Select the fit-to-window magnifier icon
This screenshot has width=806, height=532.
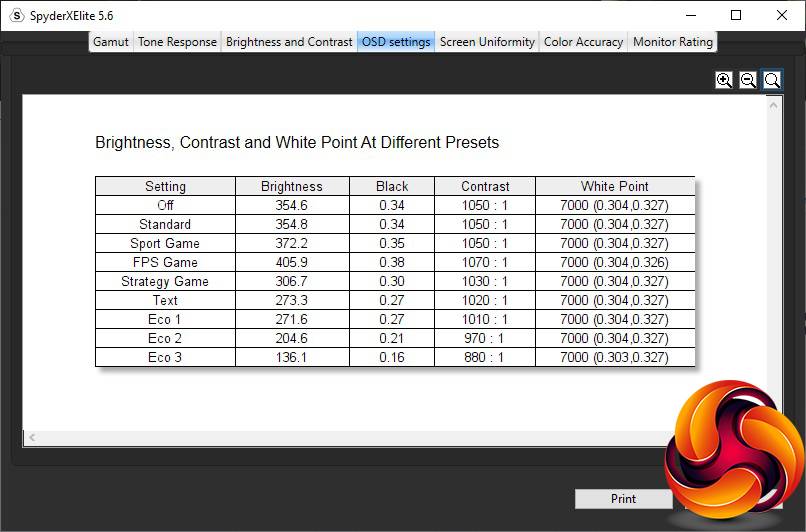(772, 80)
